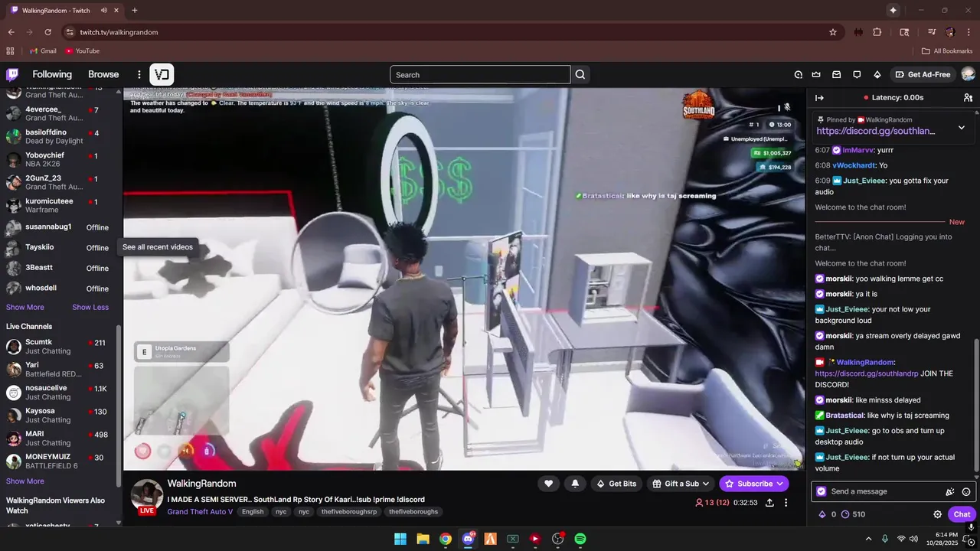Viewport: 980px width, 551px height.
Task: Open the Browse page
Action: (103, 74)
